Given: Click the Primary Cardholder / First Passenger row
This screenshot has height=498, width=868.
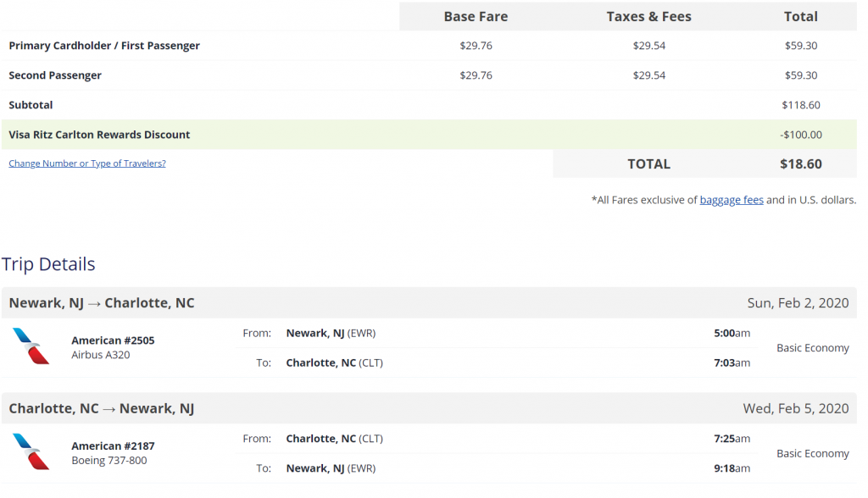Looking at the screenshot, I should (102, 46).
